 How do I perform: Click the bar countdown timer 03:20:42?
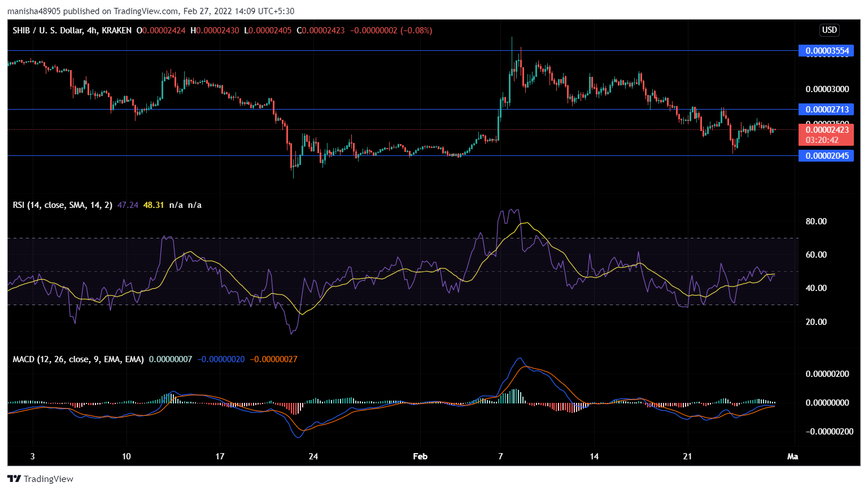(822, 140)
